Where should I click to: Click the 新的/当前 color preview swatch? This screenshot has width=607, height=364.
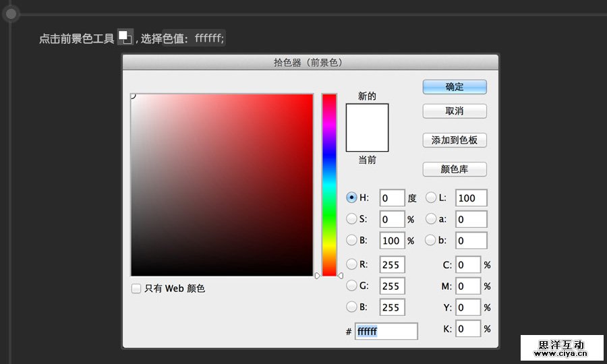[x=367, y=127]
